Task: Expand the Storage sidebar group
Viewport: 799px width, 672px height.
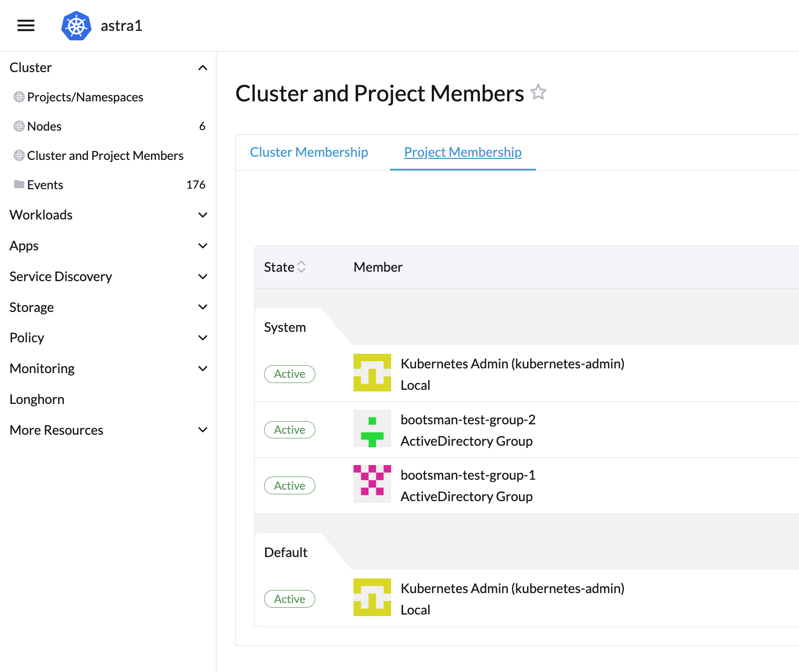Action: point(203,307)
